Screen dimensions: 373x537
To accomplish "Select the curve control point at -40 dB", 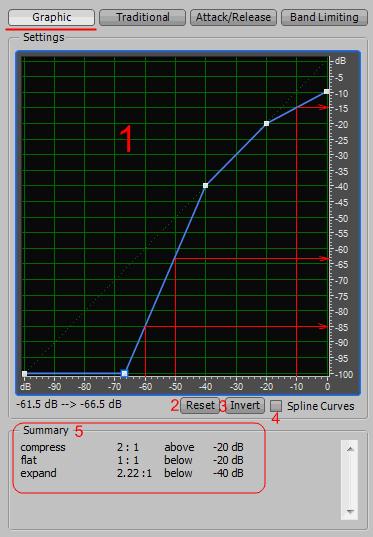I will click(206, 186).
